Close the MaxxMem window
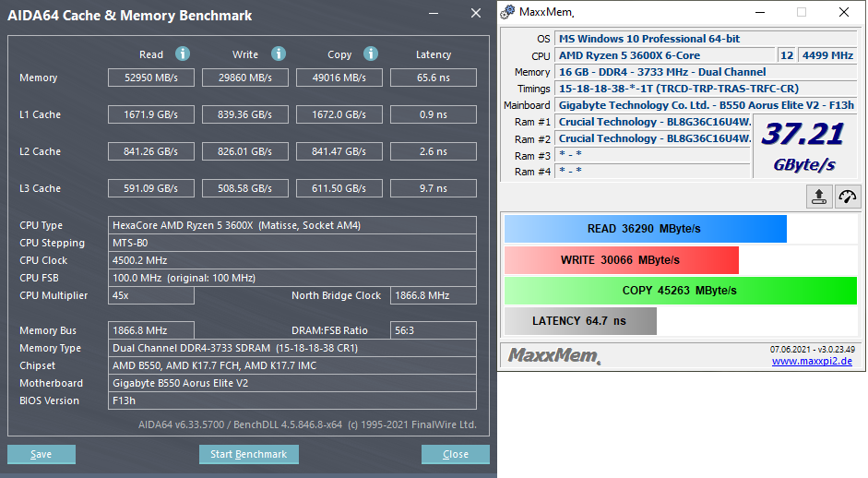This screenshot has height=478, width=868. (844, 12)
